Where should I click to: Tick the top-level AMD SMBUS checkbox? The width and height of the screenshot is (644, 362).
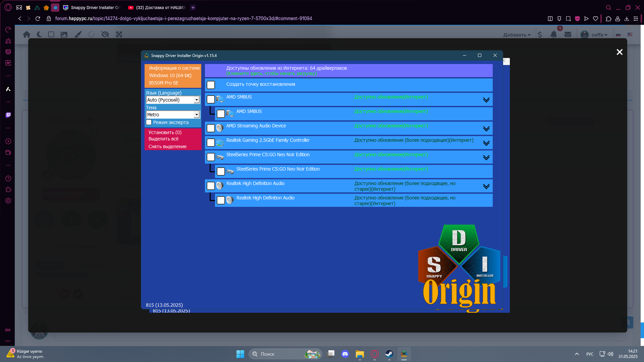211,99
